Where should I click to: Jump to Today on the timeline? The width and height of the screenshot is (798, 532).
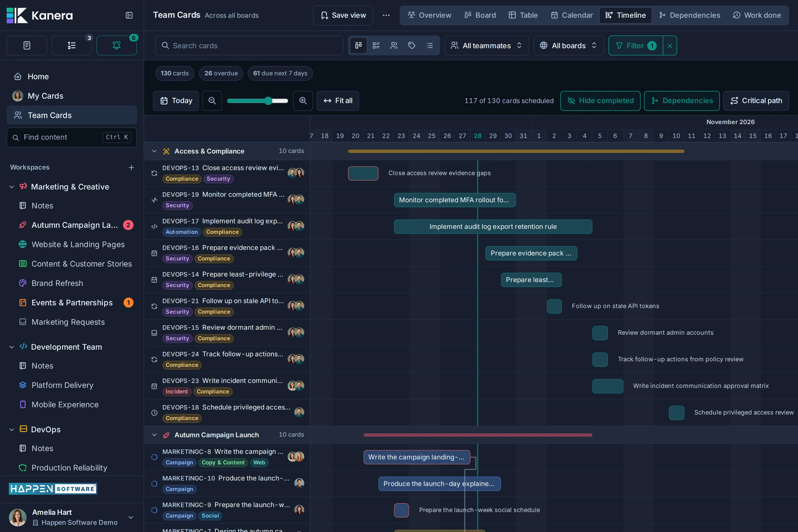pyautogui.click(x=176, y=101)
